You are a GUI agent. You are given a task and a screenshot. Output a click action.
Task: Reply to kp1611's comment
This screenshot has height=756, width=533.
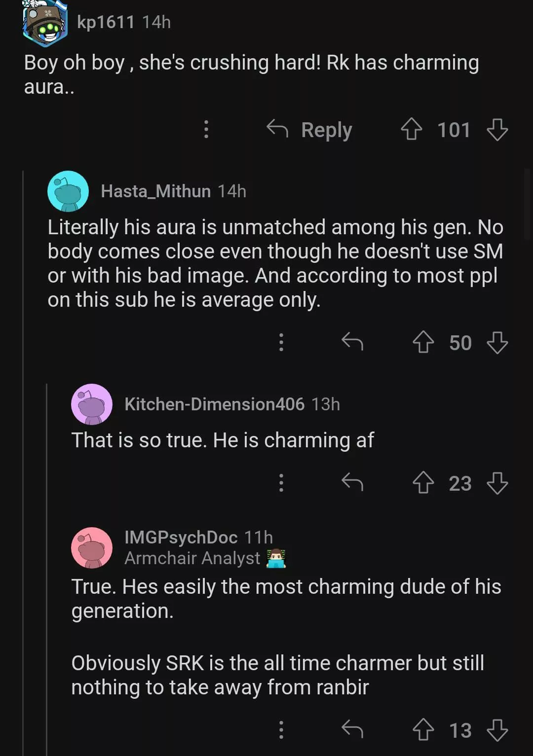point(309,130)
